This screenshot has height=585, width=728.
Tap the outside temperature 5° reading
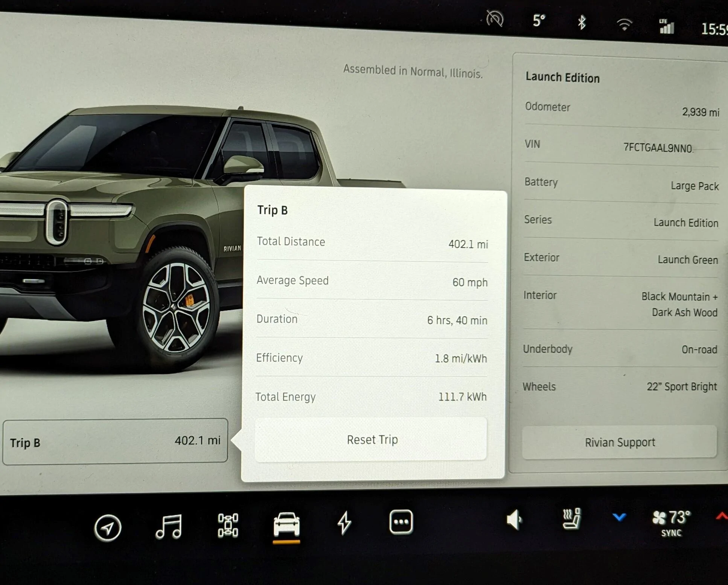[539, 20]
